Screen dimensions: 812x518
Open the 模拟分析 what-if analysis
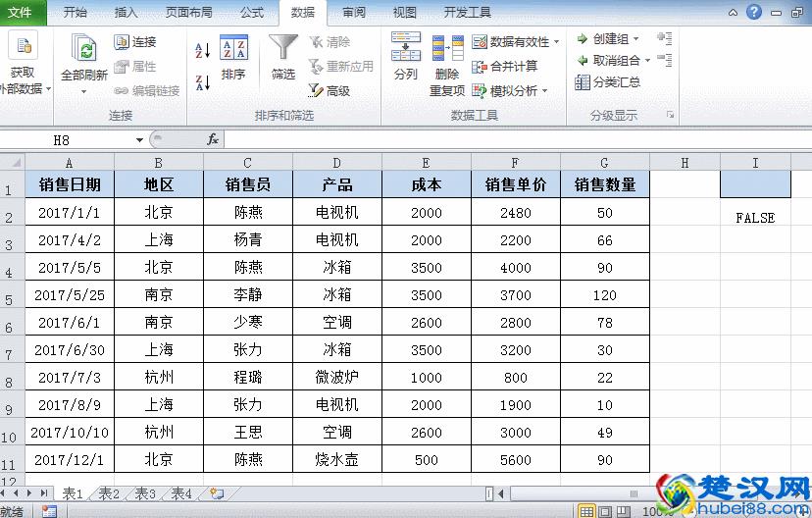(x=505, y=90)
